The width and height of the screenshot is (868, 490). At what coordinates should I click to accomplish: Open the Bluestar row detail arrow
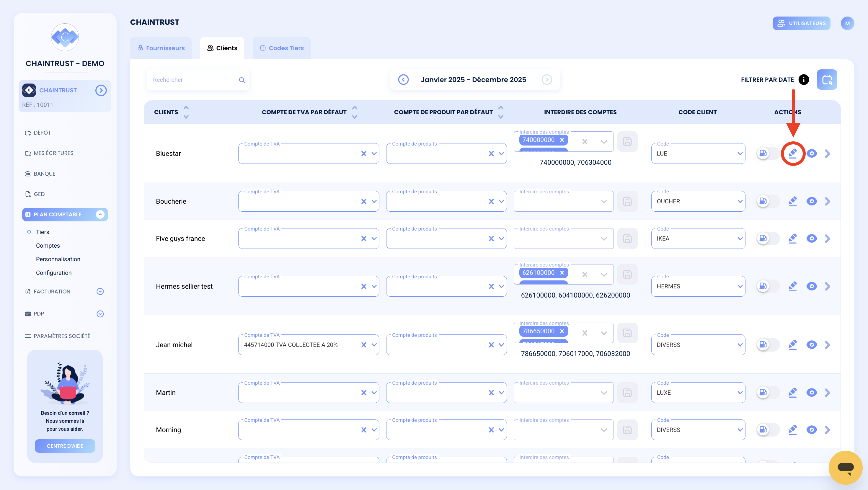(828, 154)
